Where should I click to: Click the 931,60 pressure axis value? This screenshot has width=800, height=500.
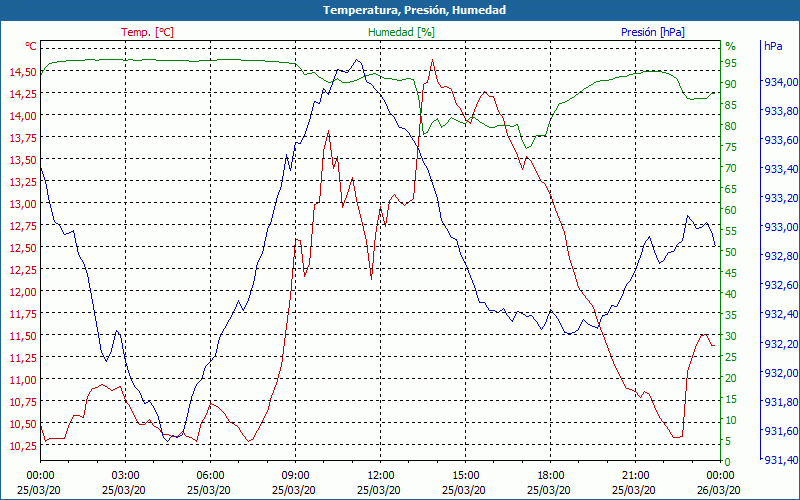[781, 431]
